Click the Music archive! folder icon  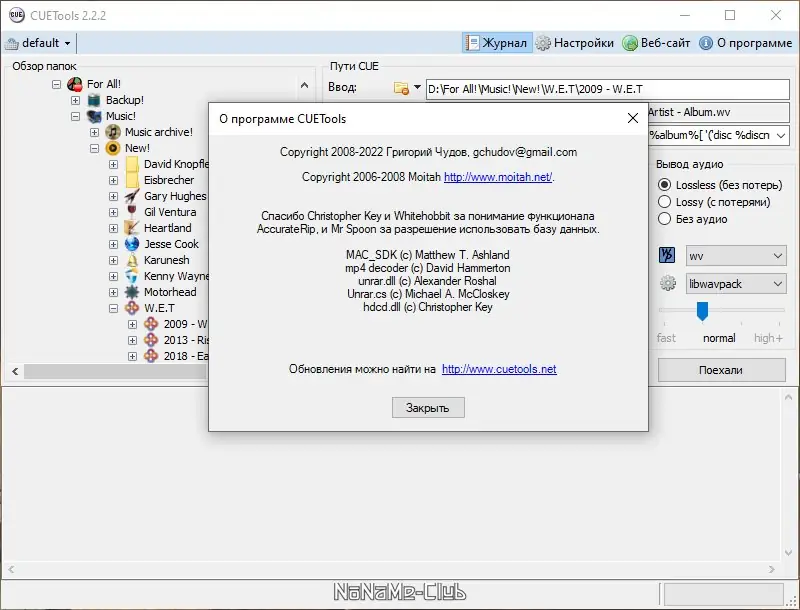[x=113, y=132]
